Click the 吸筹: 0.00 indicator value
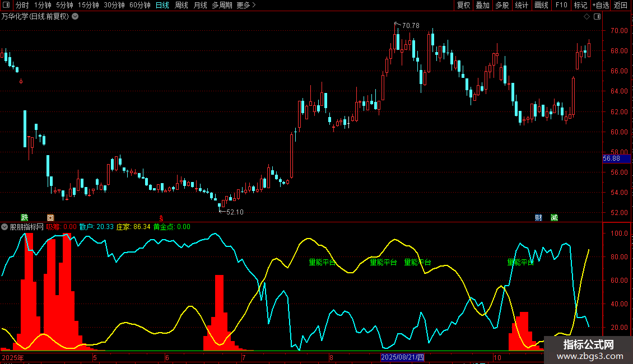The image size is (633, 364). coord(62,227)
